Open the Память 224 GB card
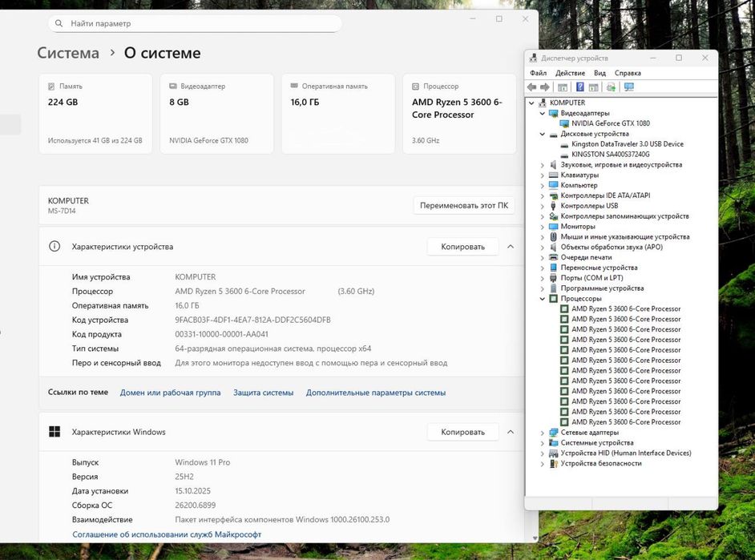755x560 pixels. pyautogui.click(x=95, y=114)
